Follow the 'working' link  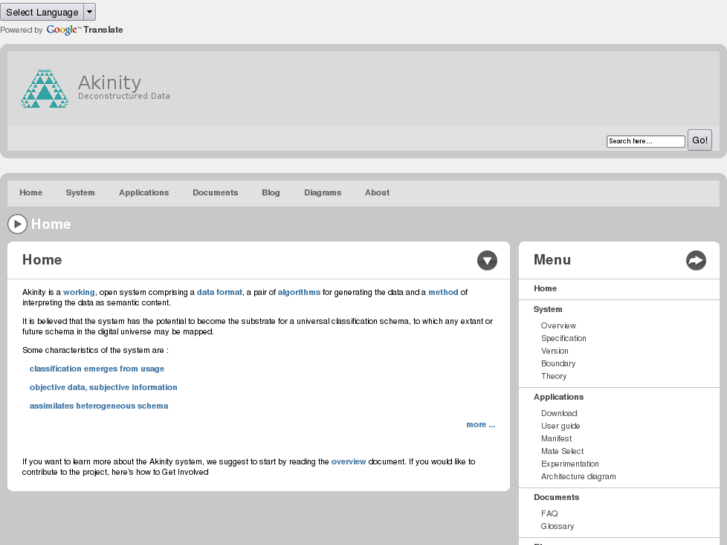coord(79,292)
